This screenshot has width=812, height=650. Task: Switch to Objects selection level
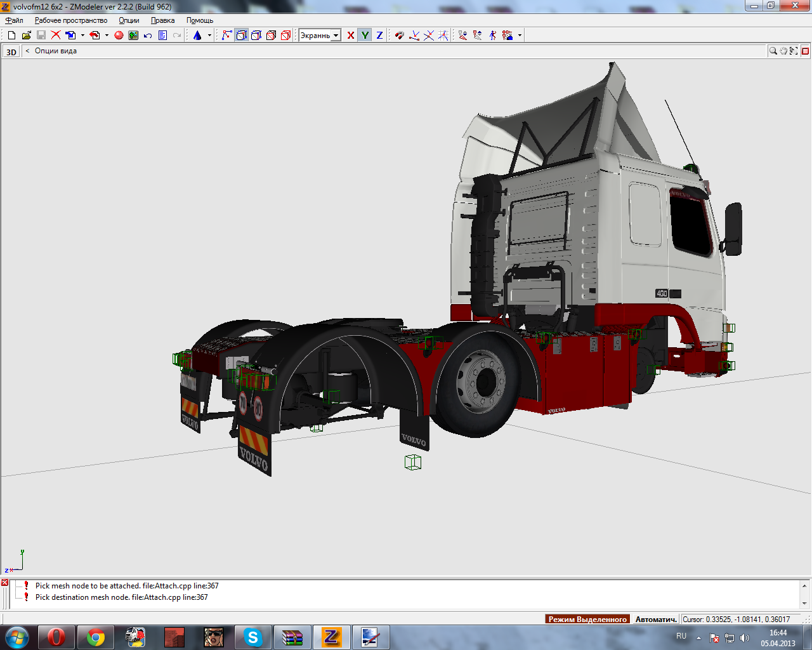[x=271, y=36]
